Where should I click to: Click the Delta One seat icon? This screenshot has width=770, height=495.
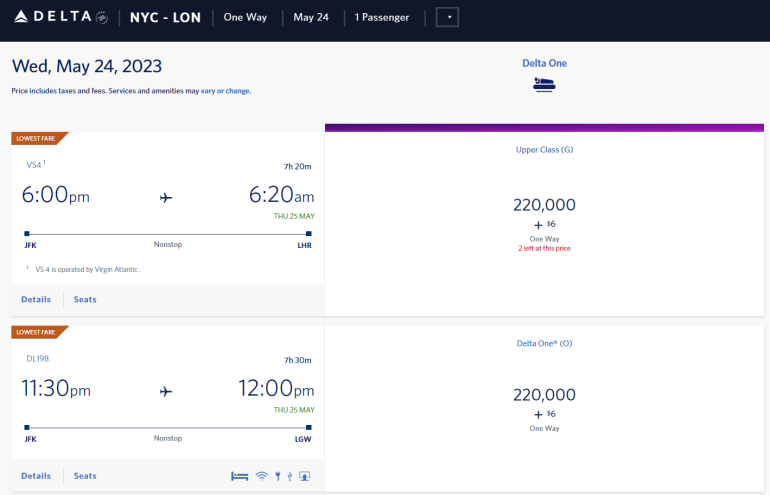[544, 85]
